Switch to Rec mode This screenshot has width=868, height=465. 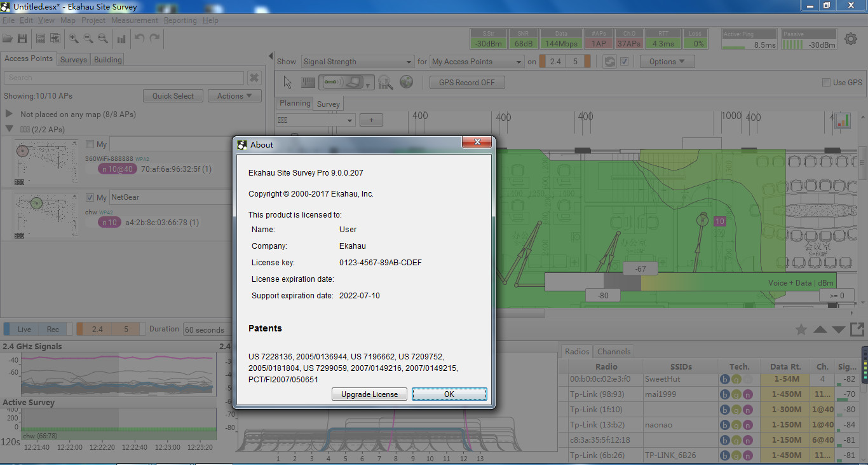pos(53,329)
